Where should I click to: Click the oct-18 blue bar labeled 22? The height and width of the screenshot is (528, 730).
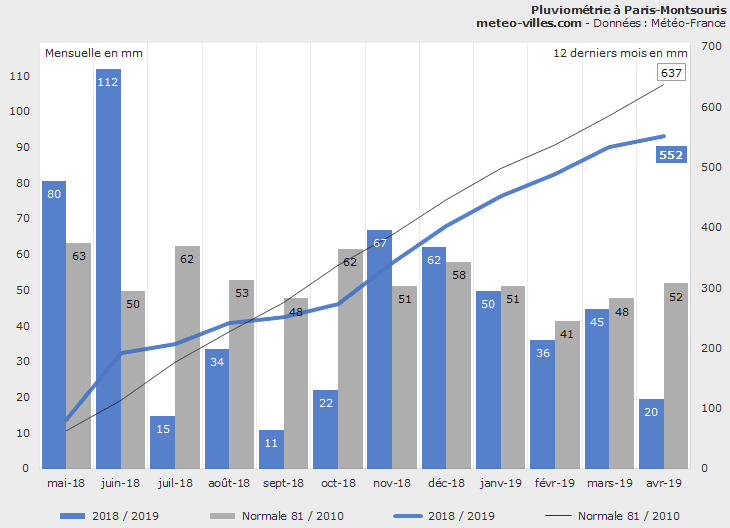[x=325, y=429]
